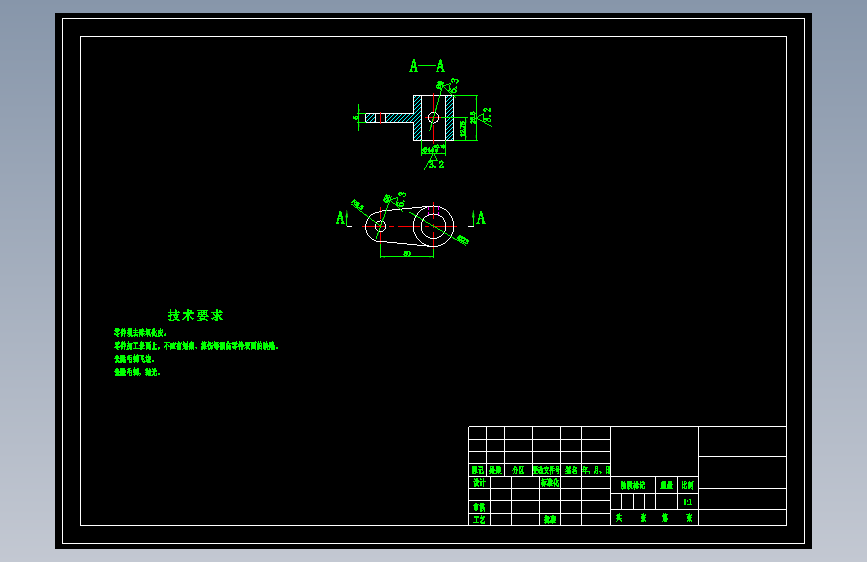Click the hatched arm in the A—A section view
The width and height of the screenshot is (867, 562).
[399, 118]
